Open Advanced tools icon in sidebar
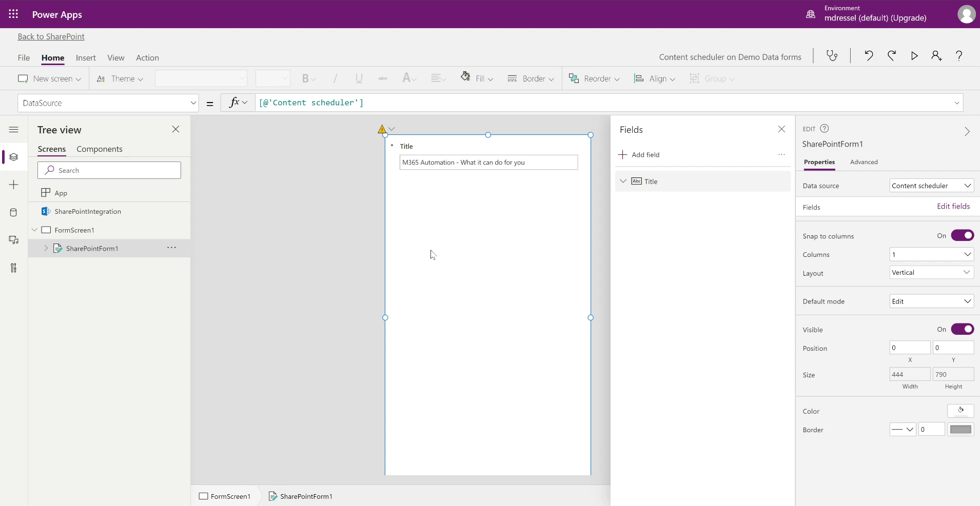This screenshot has width=980, height=506. [x=14, y=268]
